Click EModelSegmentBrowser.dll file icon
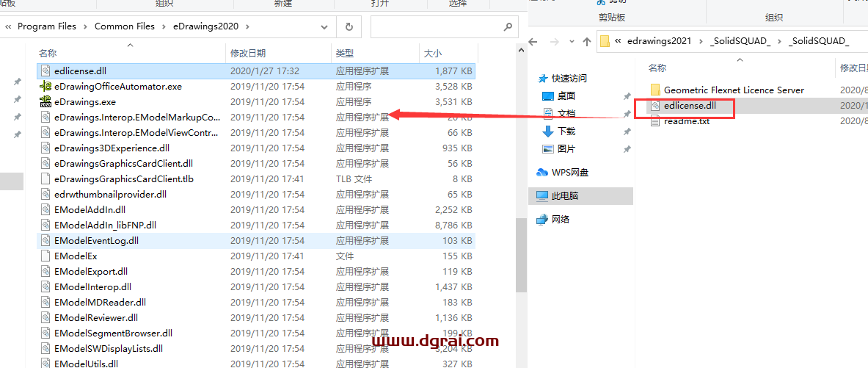The width and height of the screenshot is (868, 368). point(45,333)
